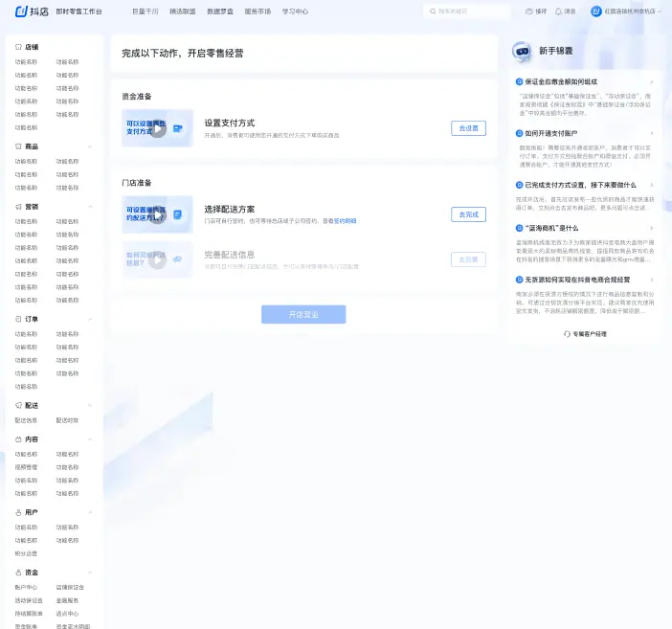This screenshot has width=672, height=629.
Task: Click the 去设置 button for payment method
Action: click(468, 128)
